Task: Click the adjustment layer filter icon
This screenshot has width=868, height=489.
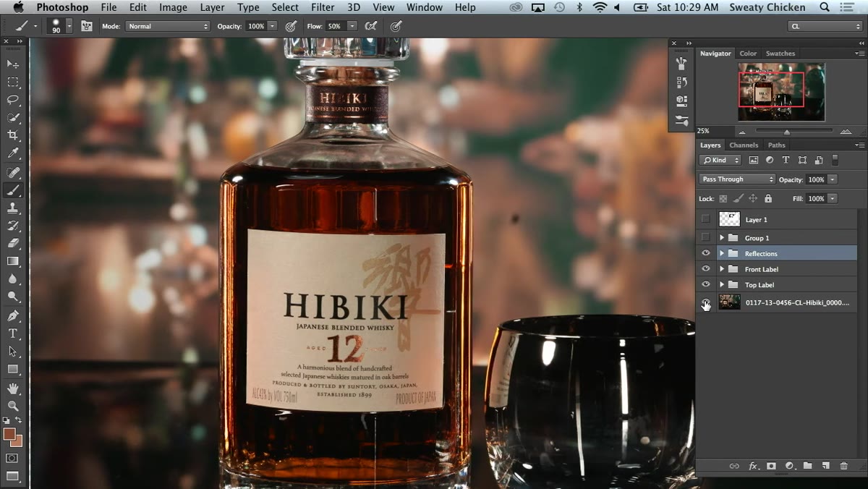Action: (x=770, y=160)
